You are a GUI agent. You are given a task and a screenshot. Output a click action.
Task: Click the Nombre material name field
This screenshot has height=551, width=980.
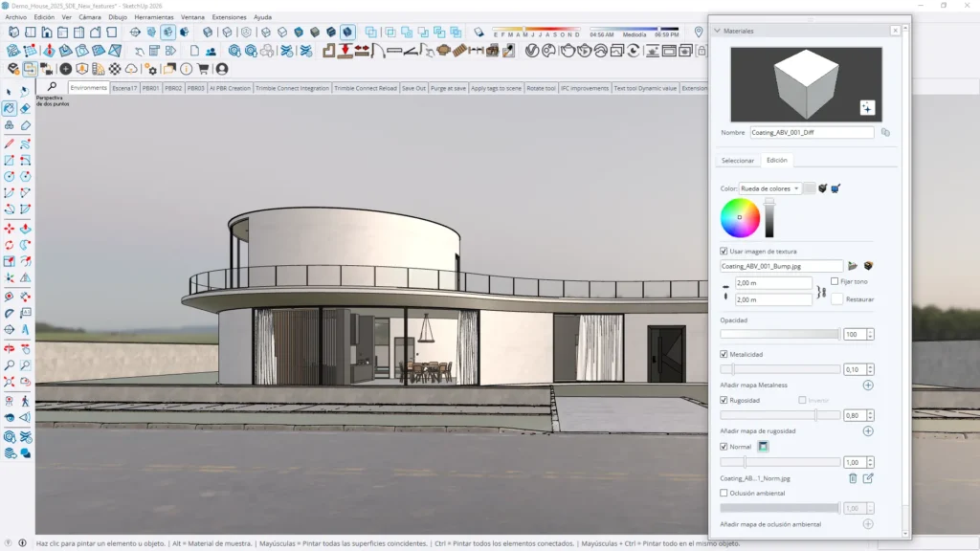pyautogui.click(x=812, y=132)
